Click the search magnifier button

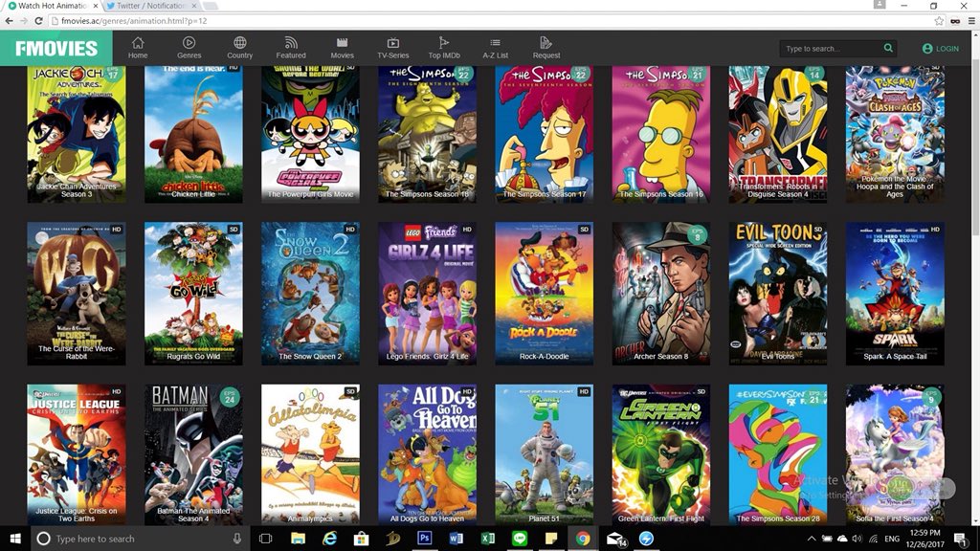click(888, 48)
